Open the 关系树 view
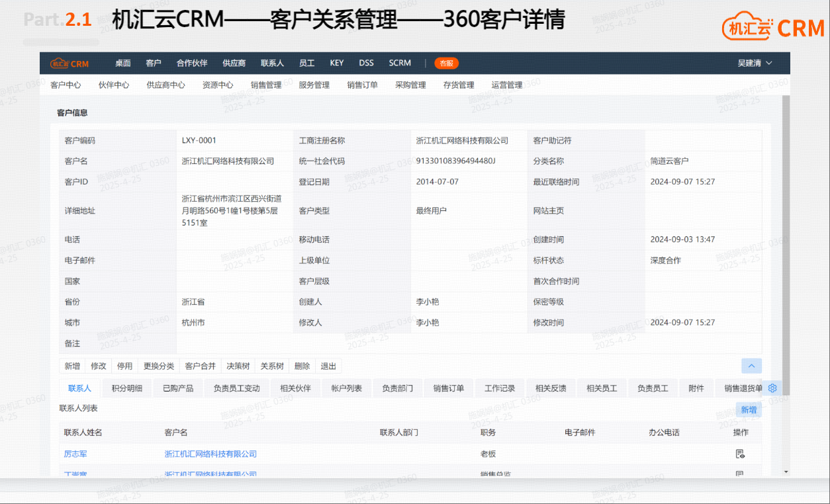 coord(272,366)
